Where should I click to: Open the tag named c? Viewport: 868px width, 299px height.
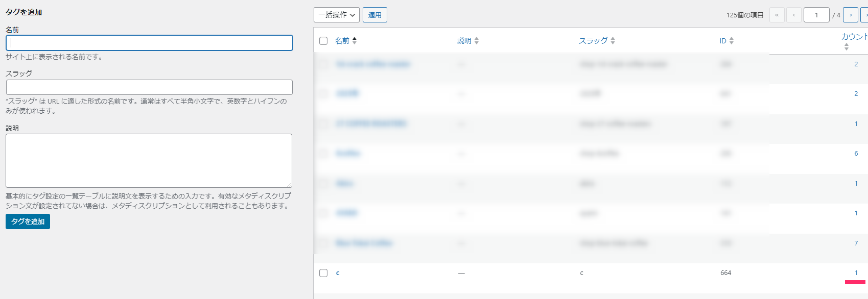[x=338, y=273]
